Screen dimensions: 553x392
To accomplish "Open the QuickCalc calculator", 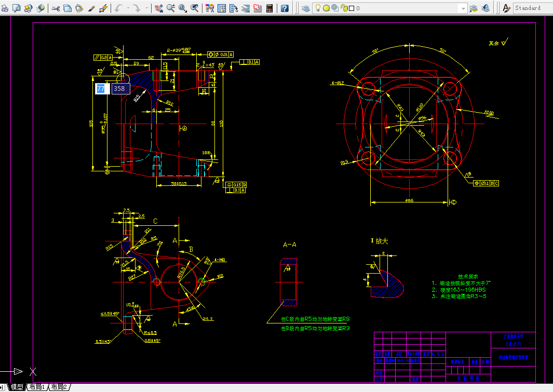I will click(269, 8).
